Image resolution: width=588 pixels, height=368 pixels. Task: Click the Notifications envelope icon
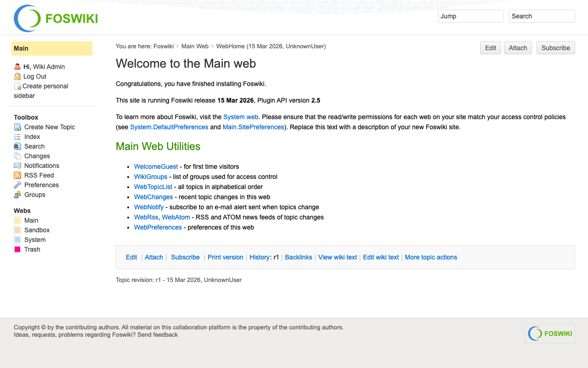[x=17, y=166]
